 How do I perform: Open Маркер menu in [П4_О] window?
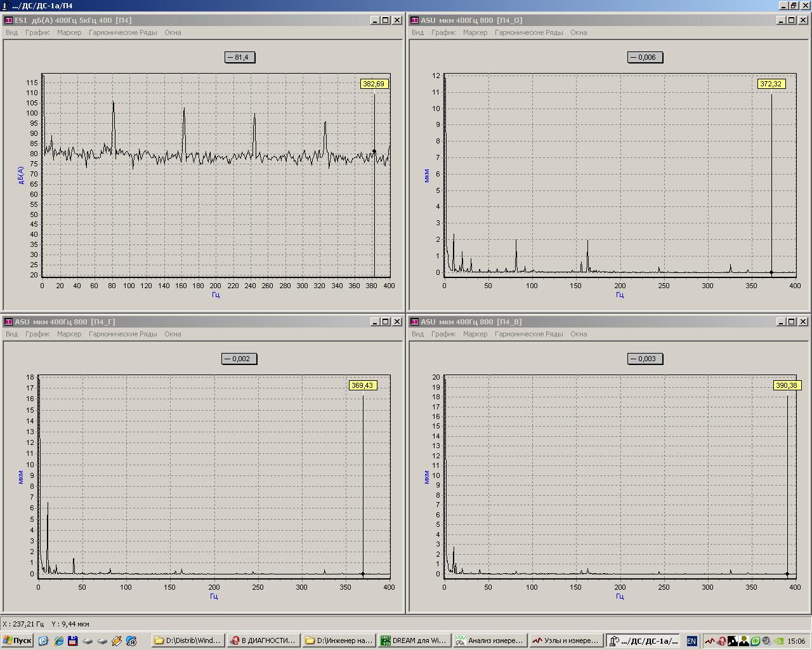coord(475,32)
